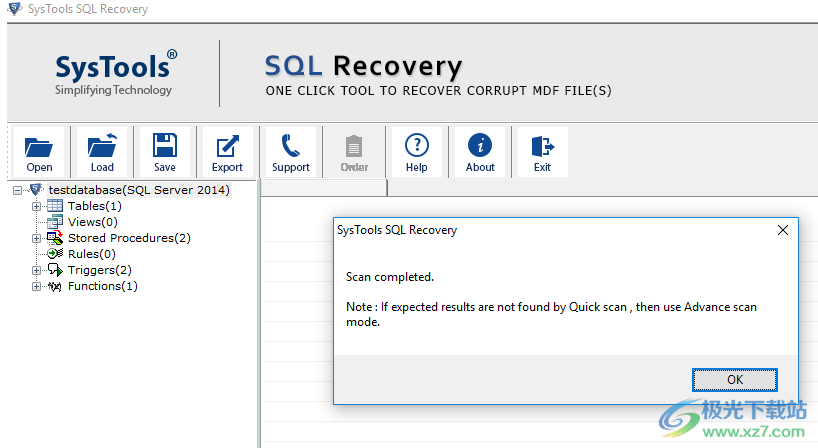Select Tables(1) in the tree

[x=94, y=206]
